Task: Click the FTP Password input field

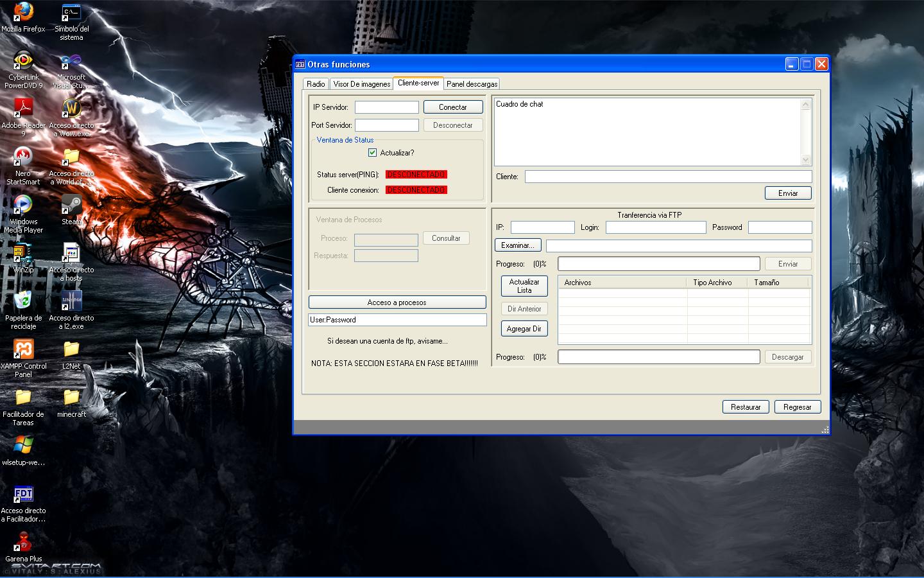Action: 780,227
